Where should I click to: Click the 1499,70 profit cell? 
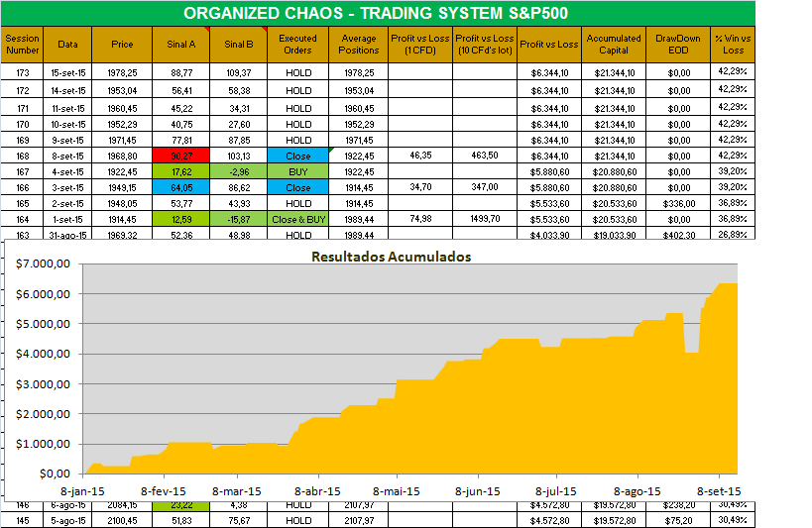point(485,219)
